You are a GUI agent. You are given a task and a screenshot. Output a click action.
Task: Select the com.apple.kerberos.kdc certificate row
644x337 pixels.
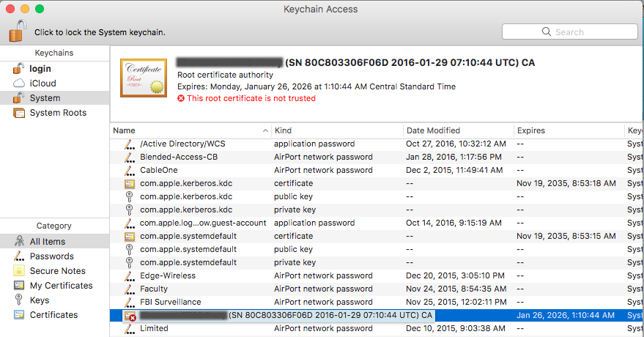point(377,183)
